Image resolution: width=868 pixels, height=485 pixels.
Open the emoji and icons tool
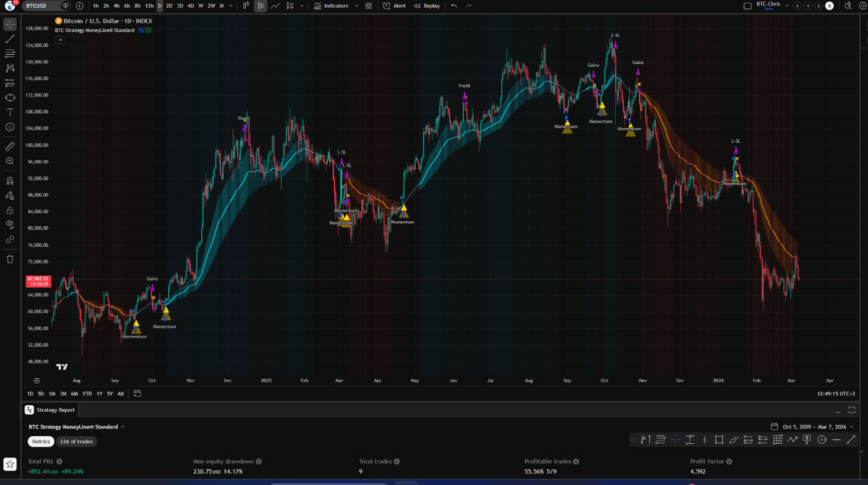[10, 127]
